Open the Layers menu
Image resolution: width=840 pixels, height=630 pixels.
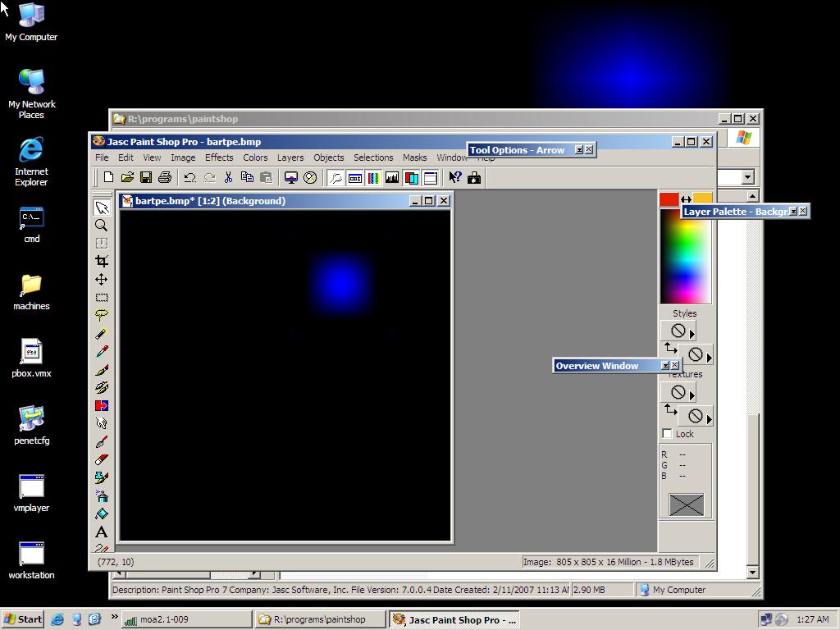click(x=290, y=157)
